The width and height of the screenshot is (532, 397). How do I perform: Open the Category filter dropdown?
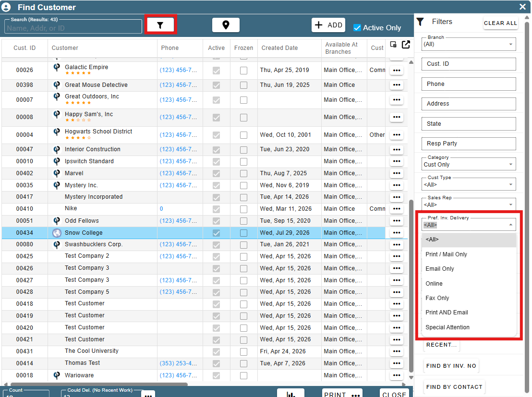pyautogui.click(x=469, y=164)
